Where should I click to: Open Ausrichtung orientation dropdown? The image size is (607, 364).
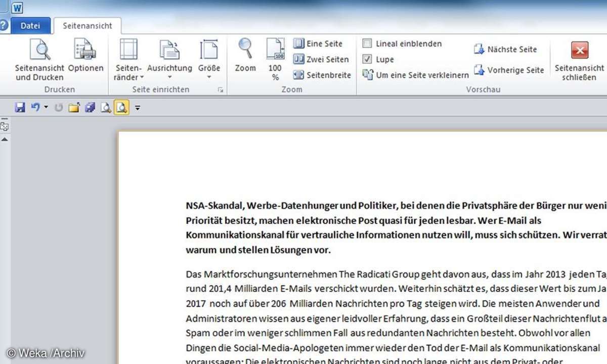(169, 60)
